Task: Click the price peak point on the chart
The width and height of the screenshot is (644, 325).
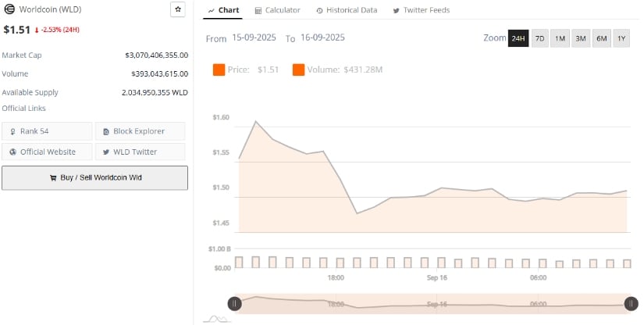Action: [256, 121]
